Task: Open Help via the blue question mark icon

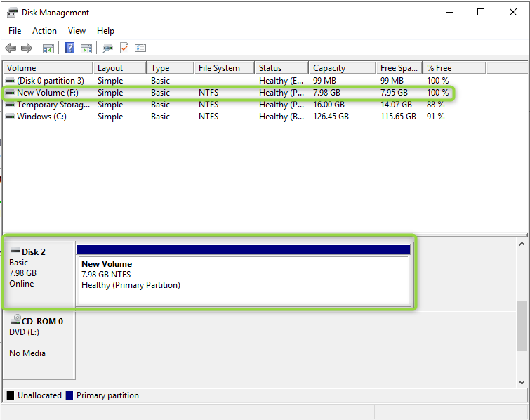Action: pyautogui.click(x=69, y=48)
